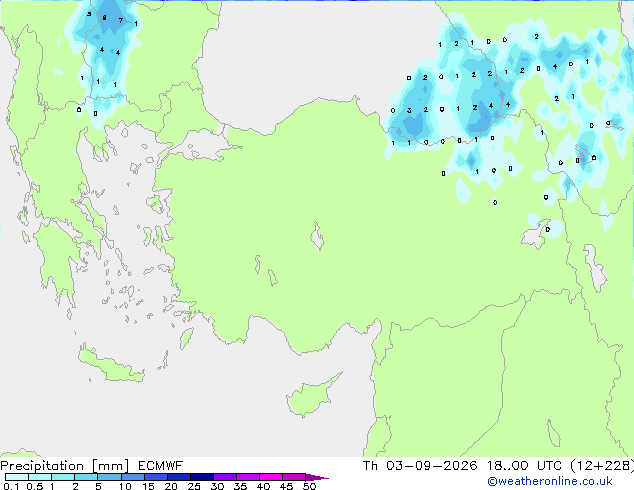Viewport: 634px width, 490px height.
Task: Click the 0.1 to 0.5 mm legend swatch
Action: click(17, 477)
